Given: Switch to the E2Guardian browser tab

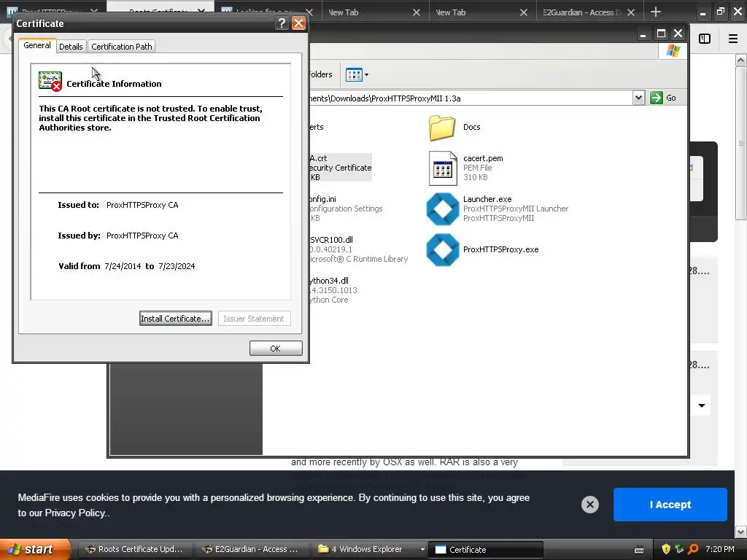Looking at the screenshot, I should [x=581, y=12].
